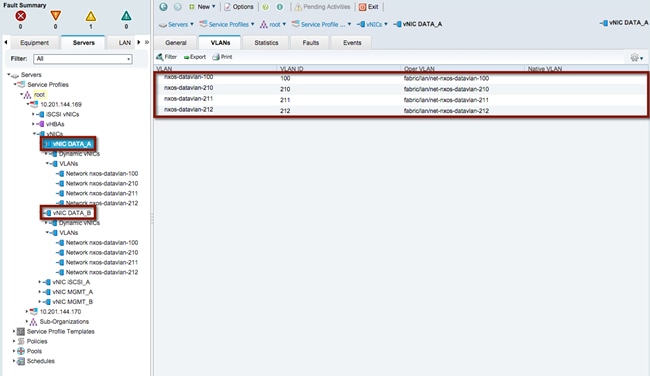Select row nxos-datavlan-210 in table
Viewport: 650px width, 376px height.
401,89
